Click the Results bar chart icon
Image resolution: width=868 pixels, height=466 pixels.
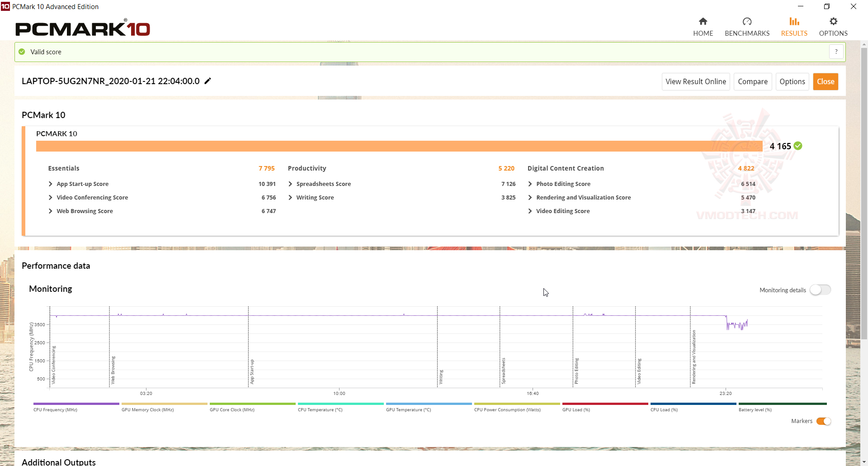coord(794,21)
